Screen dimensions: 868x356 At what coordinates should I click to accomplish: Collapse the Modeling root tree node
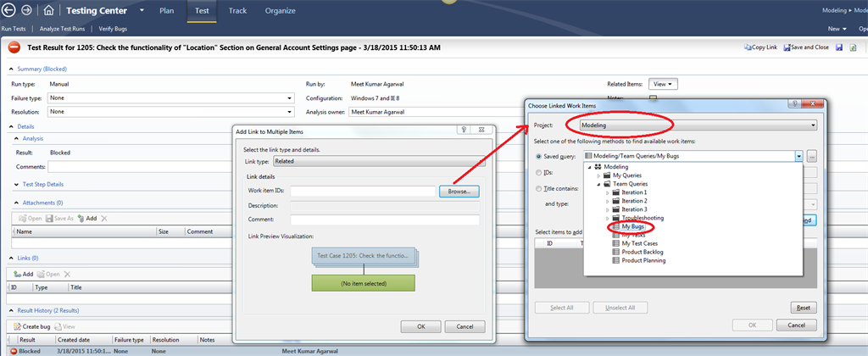590,167
